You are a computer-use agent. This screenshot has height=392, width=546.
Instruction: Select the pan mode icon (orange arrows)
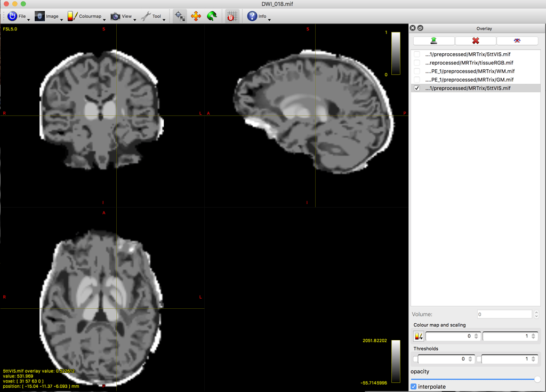[196, 17]
